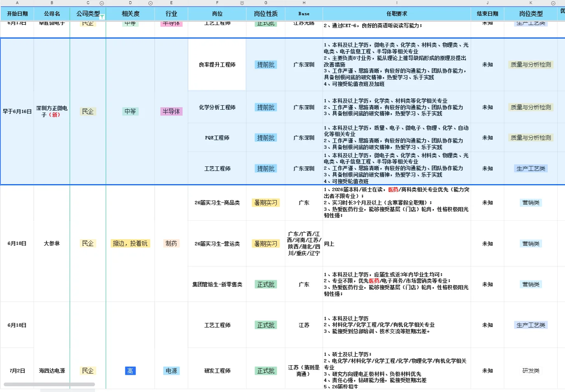Click the 中等 tag in 深圳方正微电子 row

click(x=130, y=111)
